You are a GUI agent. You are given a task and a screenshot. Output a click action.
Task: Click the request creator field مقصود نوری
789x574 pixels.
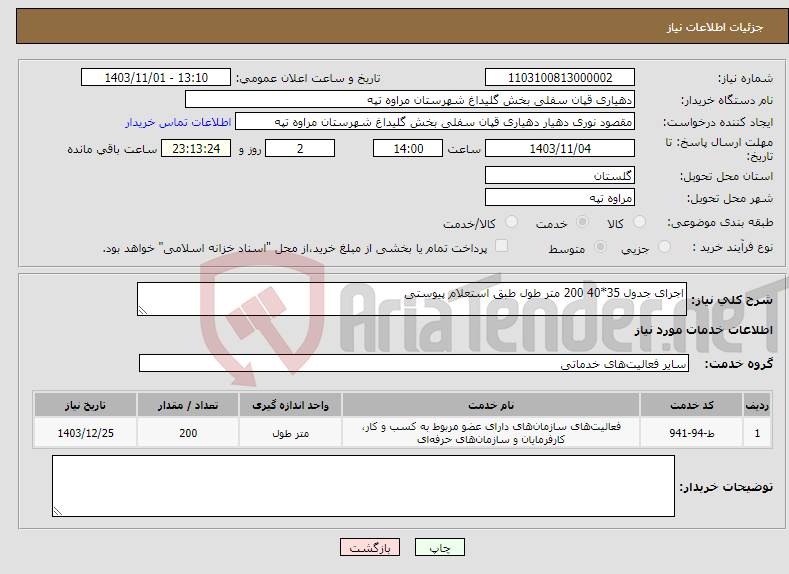coord(435,122)
